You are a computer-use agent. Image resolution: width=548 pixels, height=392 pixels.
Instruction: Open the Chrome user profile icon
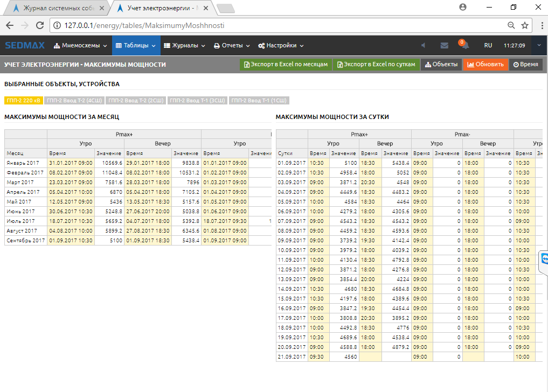[462, 7]
